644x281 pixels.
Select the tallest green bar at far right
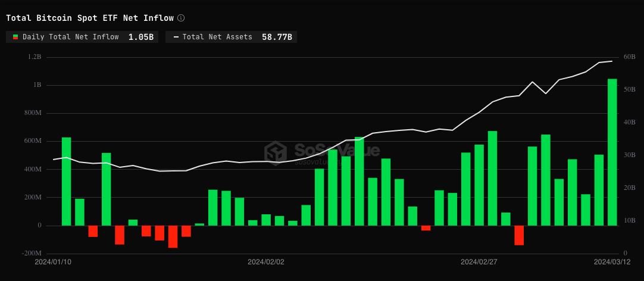click(612, 152)
